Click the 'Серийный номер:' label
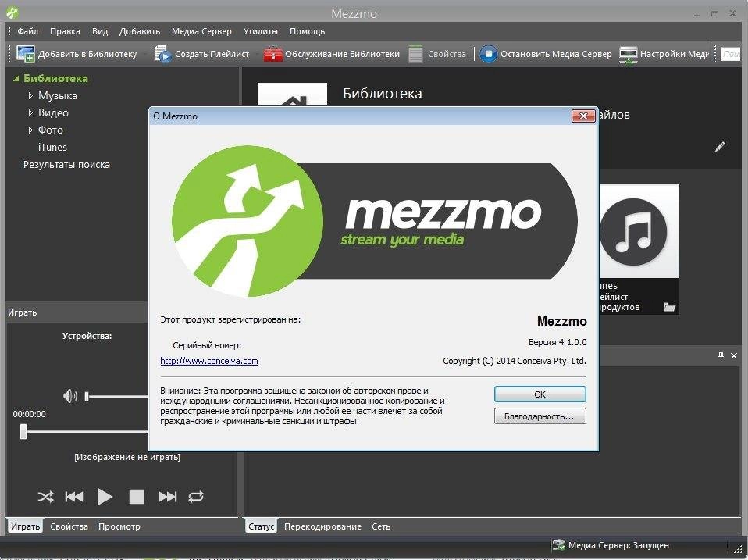The height and width of the screenshot is (560, 748). (207, 345)
